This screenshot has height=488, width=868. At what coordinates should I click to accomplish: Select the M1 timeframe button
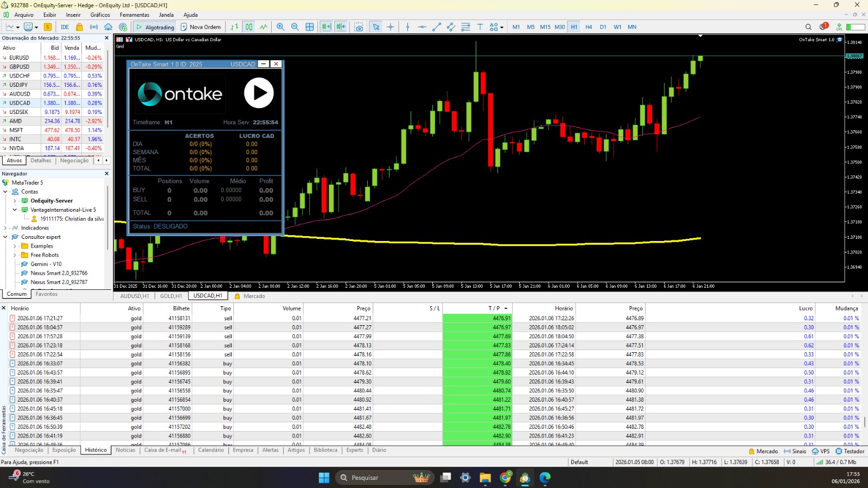click(516, 27)
